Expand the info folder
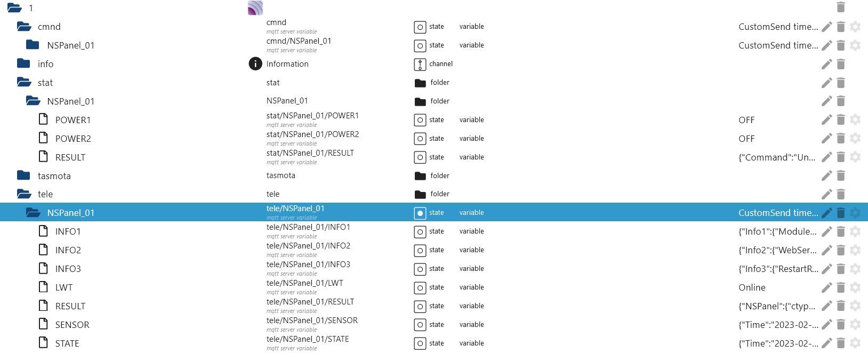Screen dimensions: 868x353 tap(23, 63)
